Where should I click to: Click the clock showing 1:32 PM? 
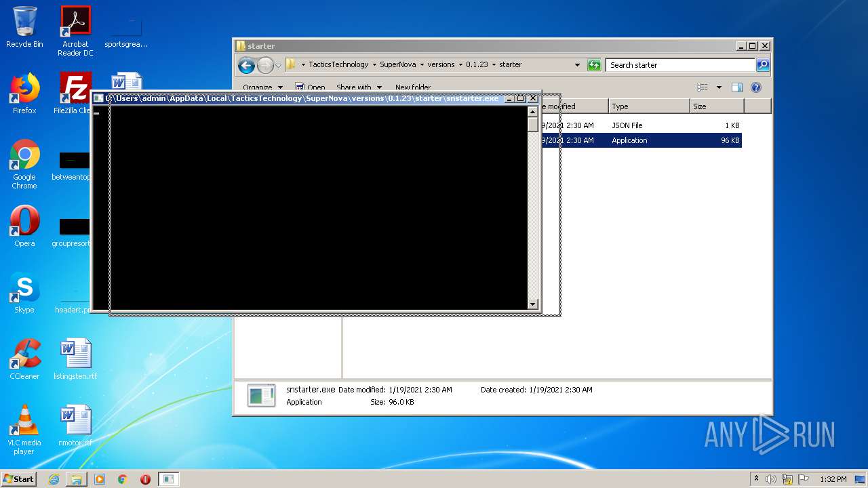[833, 479]
